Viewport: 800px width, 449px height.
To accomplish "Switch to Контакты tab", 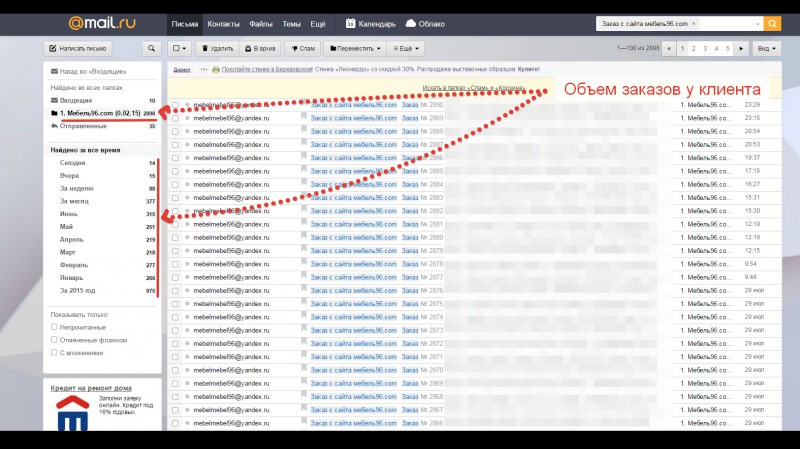I will 223,23.
